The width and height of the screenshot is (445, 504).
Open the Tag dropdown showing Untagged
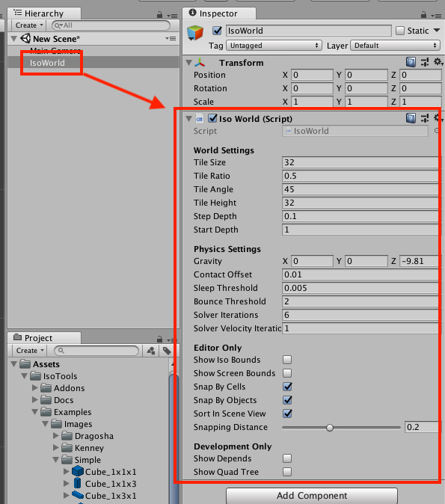tap(274, 46)
